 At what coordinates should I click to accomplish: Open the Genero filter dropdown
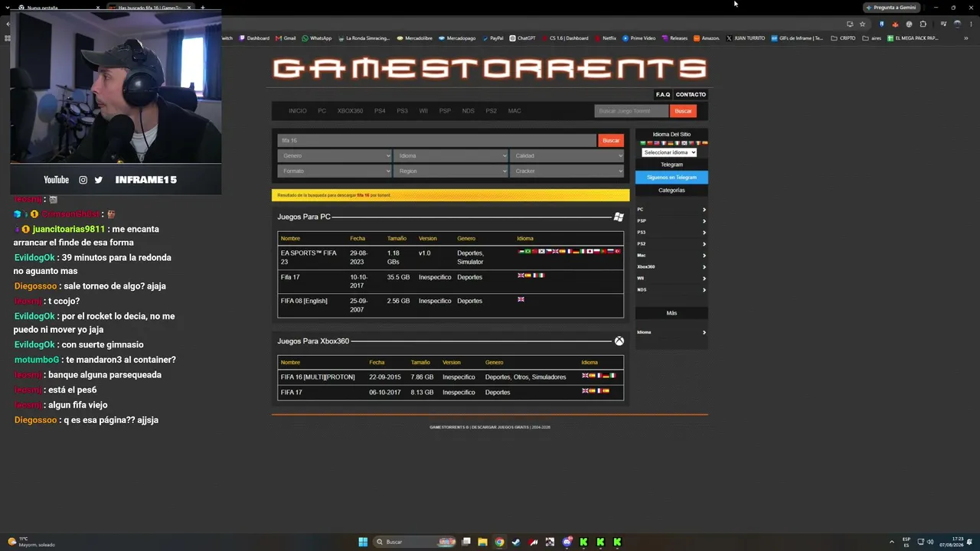coord(335,156)
